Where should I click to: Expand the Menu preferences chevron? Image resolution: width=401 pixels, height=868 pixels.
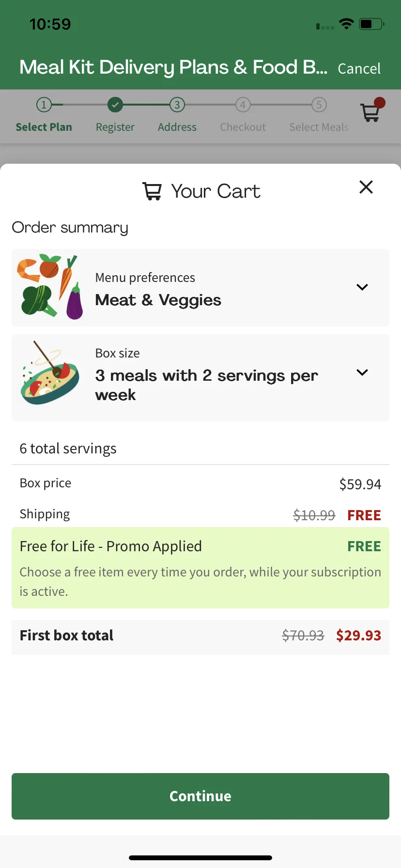[x=362, y=287]
